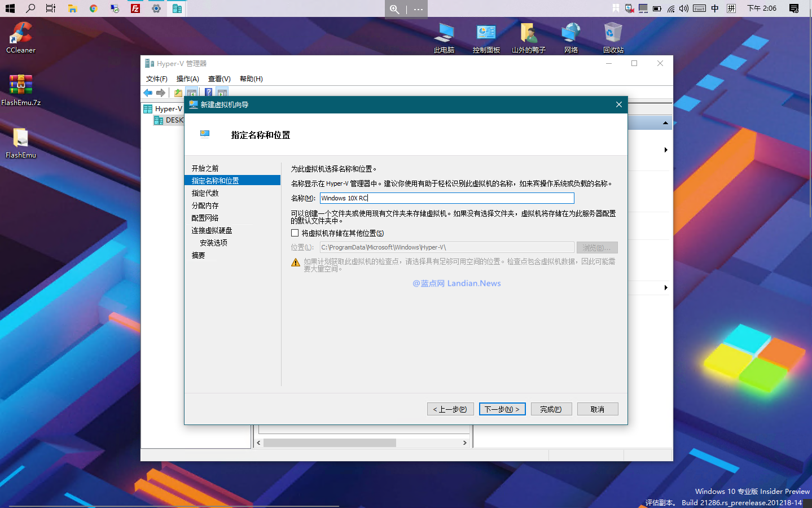Image resolution: width=812 pixels, height=508 pixels.
Task: Click the Forward arrow in Hyper-V Manager toolbar
Action: tap(161, 93)
